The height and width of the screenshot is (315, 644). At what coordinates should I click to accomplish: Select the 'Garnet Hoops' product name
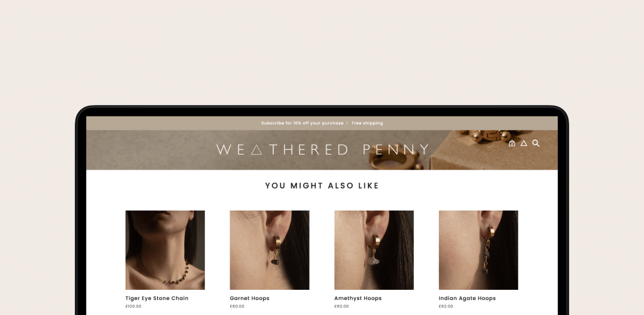(x=250, y=298)
